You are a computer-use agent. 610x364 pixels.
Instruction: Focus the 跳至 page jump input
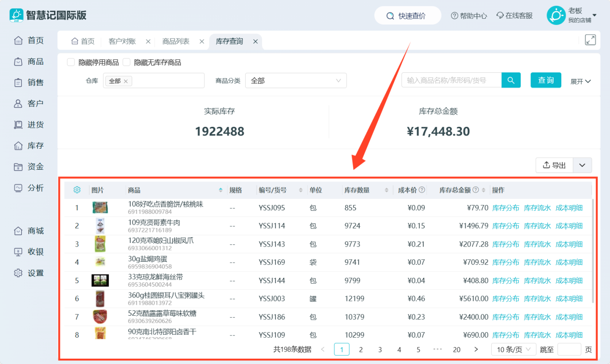coord(569,349)
